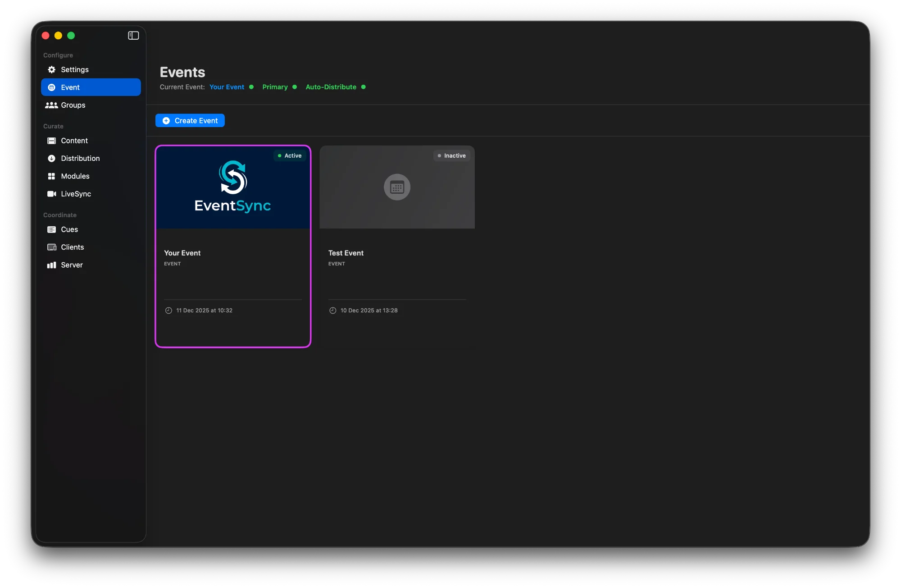
Task: Click the Distribution download icon
Action: [x=51, y=158]
